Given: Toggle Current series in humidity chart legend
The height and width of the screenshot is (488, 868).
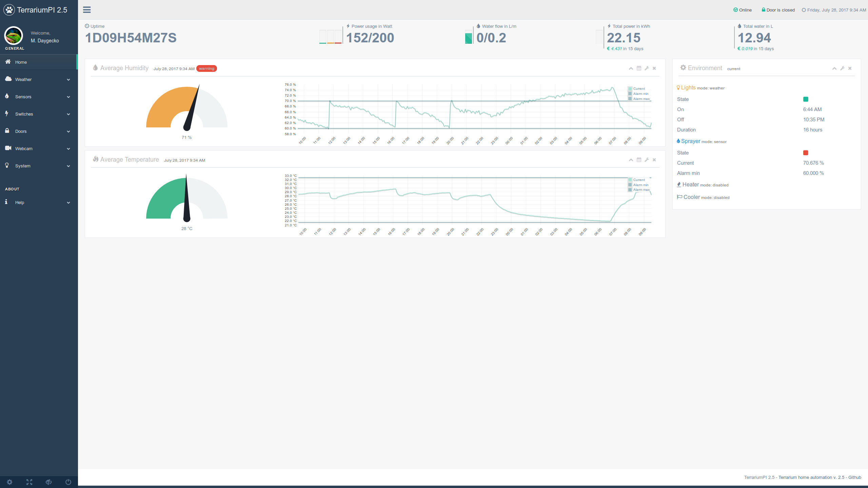Looking at the screenshot, I should [639, 89].
